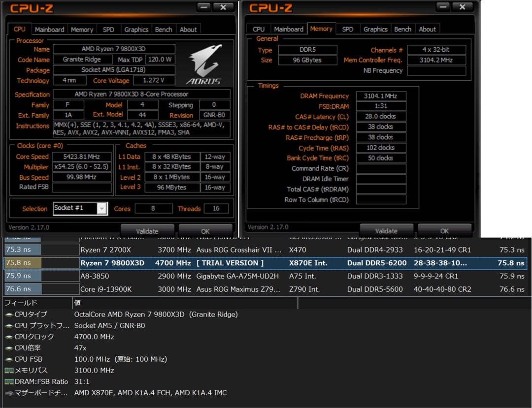Open the Socket #1 selection dropdown
The width and height of the screenshot is (532, 408).
102,209
